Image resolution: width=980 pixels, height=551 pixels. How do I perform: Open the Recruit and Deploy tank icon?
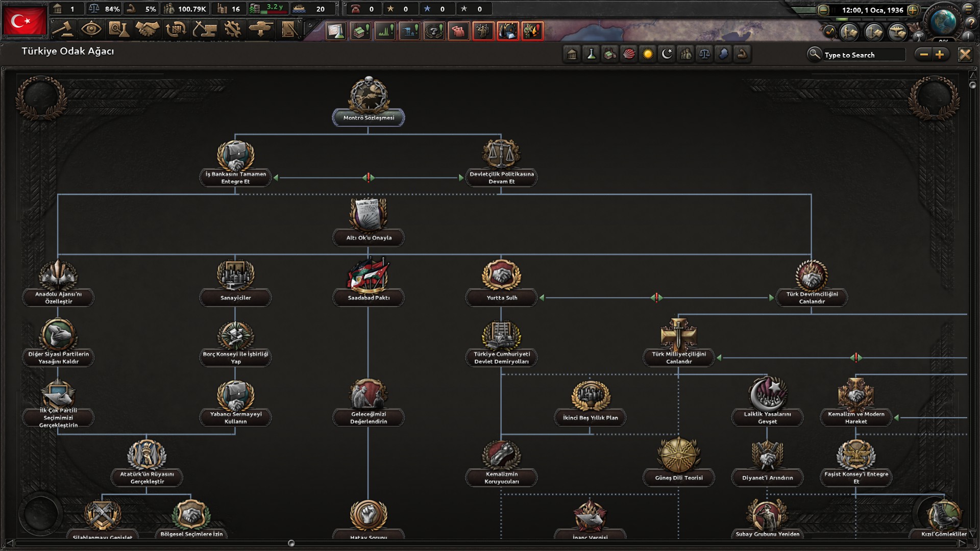261,30
